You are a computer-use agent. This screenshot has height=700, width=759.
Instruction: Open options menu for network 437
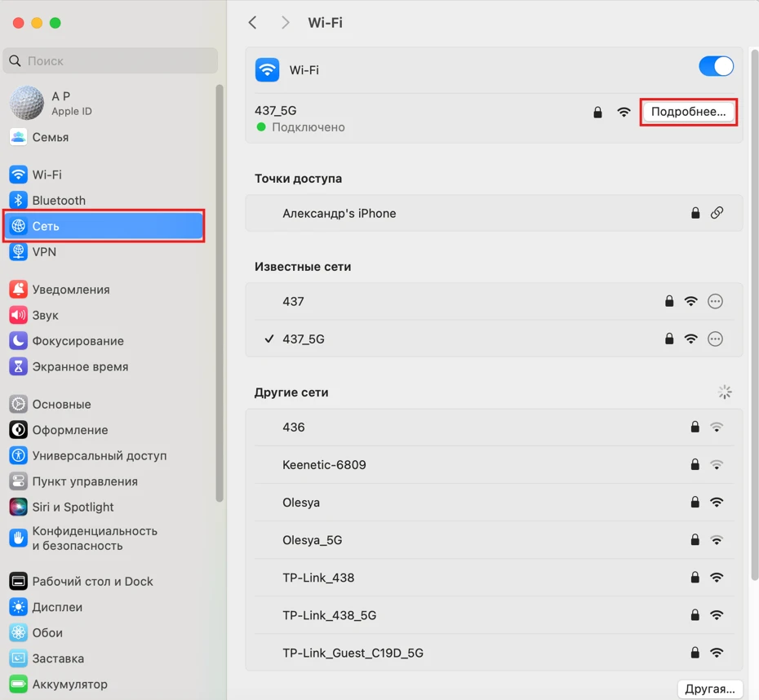[715, 301]
